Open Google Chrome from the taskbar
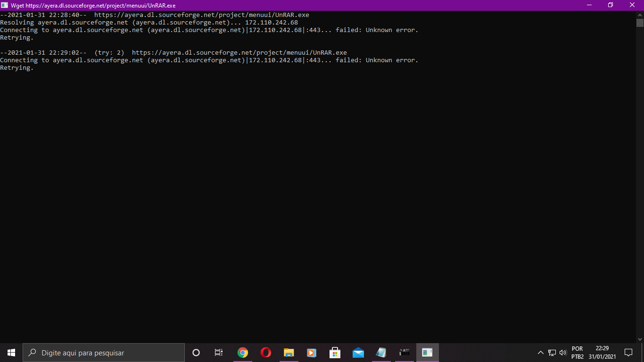Screen dimensions: 644x362 click(x=243, y=353)
